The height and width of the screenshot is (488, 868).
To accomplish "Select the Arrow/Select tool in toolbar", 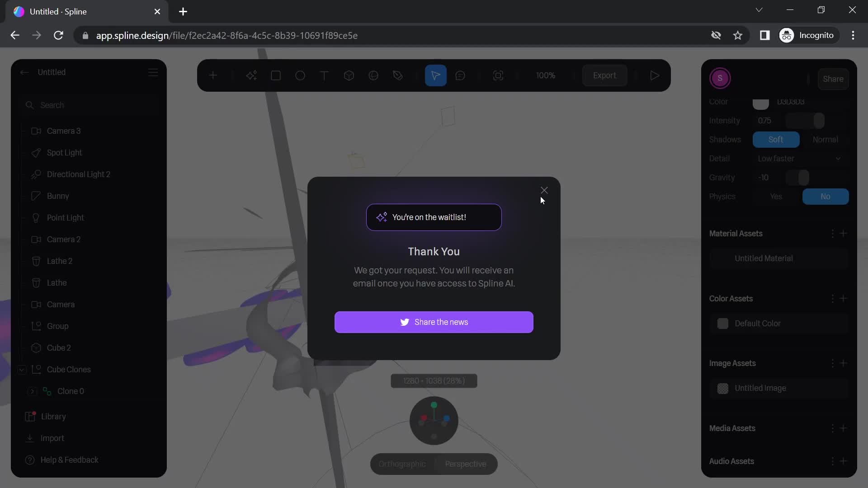I will [x=436, y=75].
